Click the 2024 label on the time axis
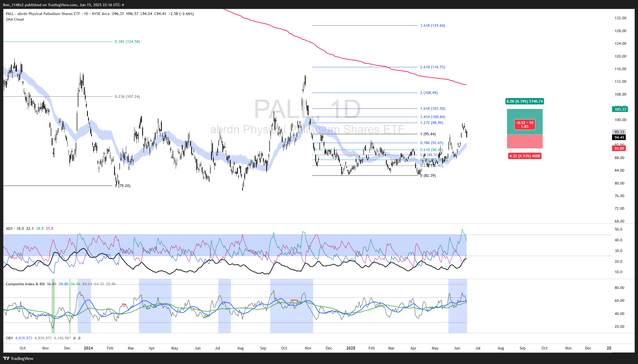The image size is (638, 364). pos(88,348)
